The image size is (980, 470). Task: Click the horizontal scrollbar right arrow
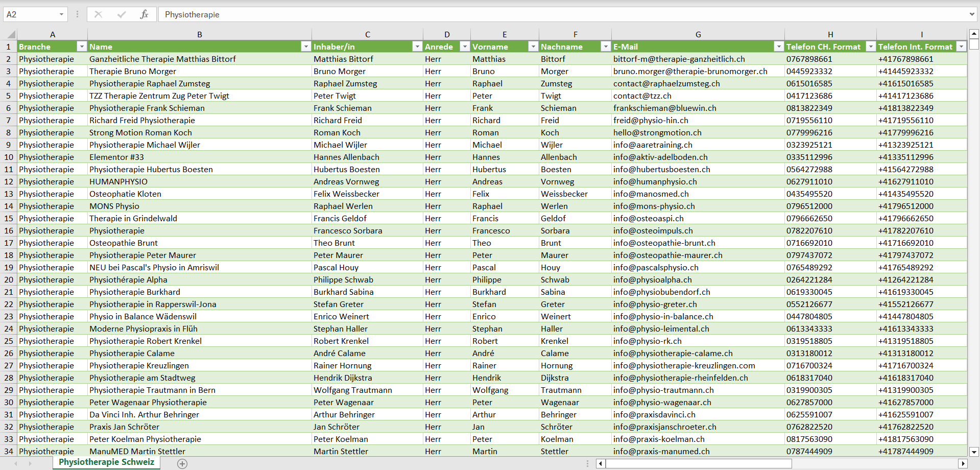[x=963, y=463]
